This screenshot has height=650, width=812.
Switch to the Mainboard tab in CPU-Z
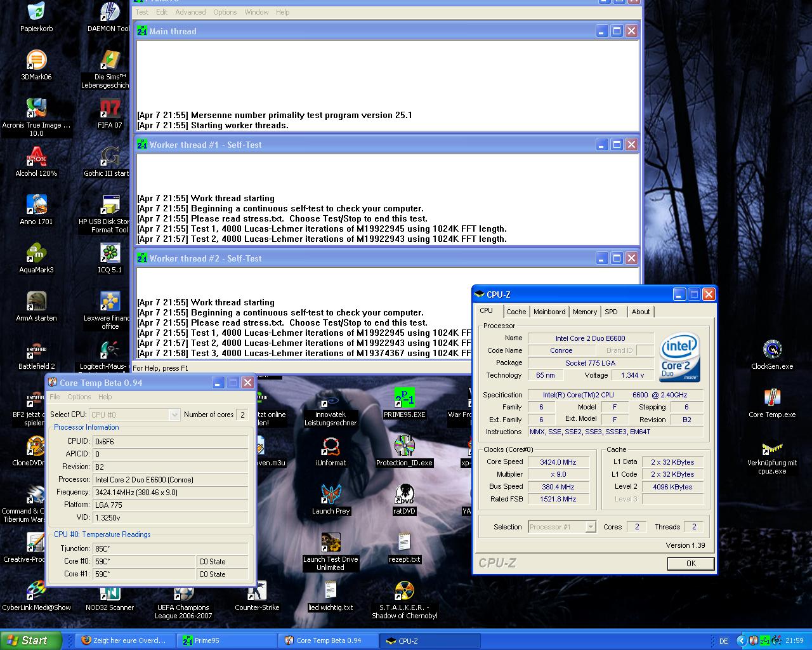point(549,312)
